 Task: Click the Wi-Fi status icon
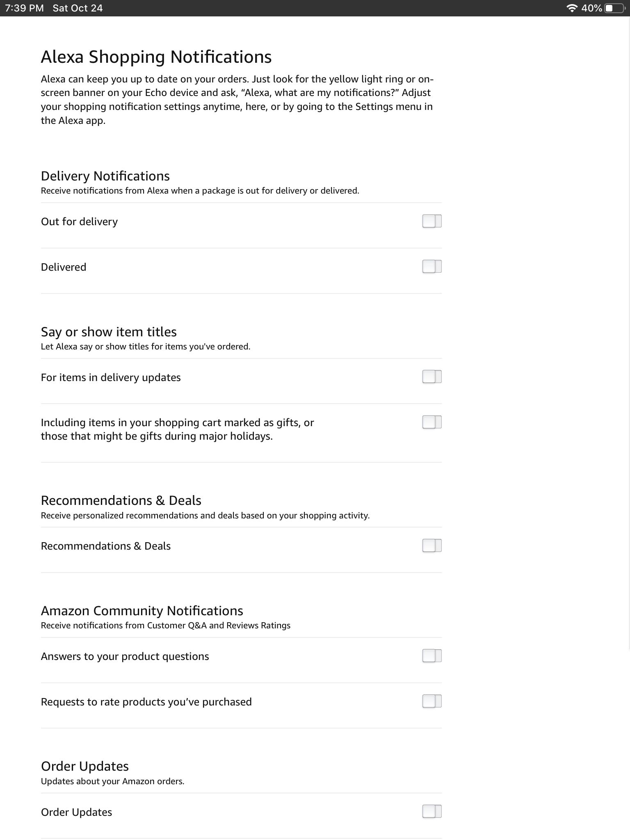pyautogui.click(x=573, y=7)
